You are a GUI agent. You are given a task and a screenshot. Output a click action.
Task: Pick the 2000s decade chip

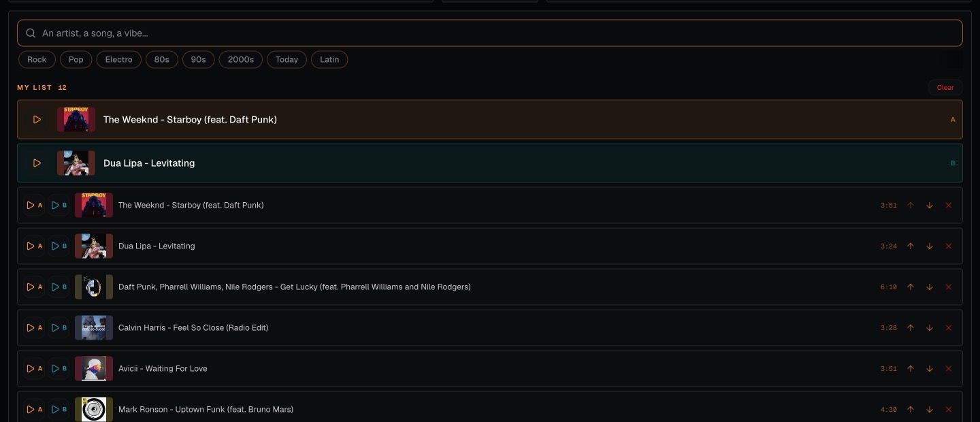(241, 60)
